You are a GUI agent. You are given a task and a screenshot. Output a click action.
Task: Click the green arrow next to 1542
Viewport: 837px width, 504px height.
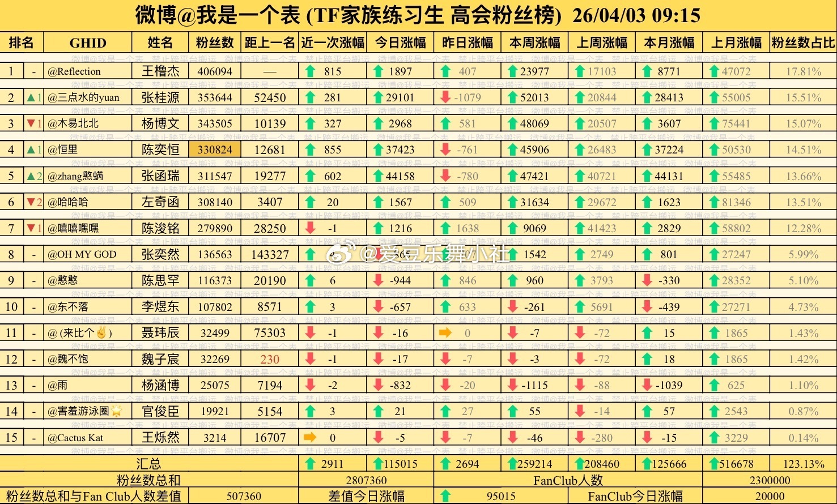pos(513,254)
